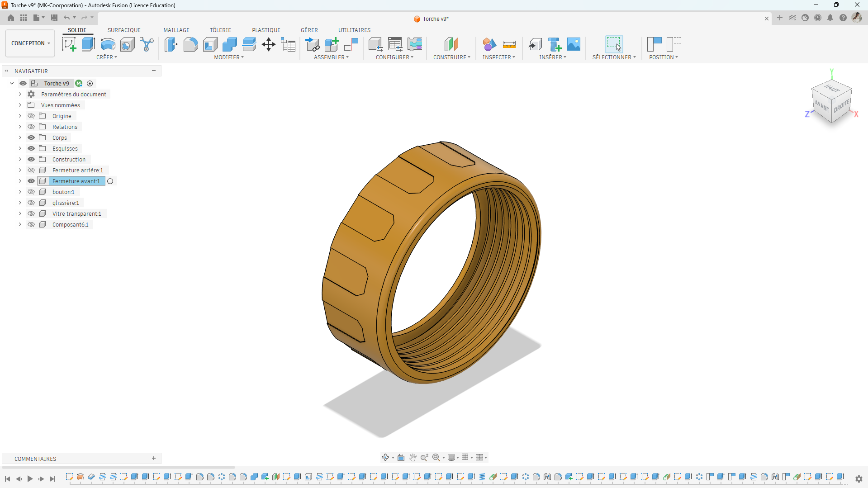The image size is (868, 488).
Task: Open the Insert Derive icon
Action: 535,44
